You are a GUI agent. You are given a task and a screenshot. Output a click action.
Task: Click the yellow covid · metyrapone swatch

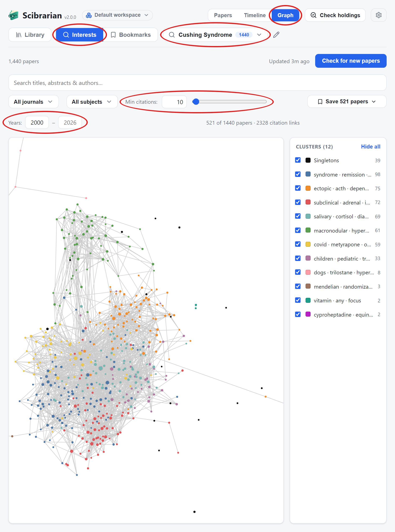click(x=308, y=244)
